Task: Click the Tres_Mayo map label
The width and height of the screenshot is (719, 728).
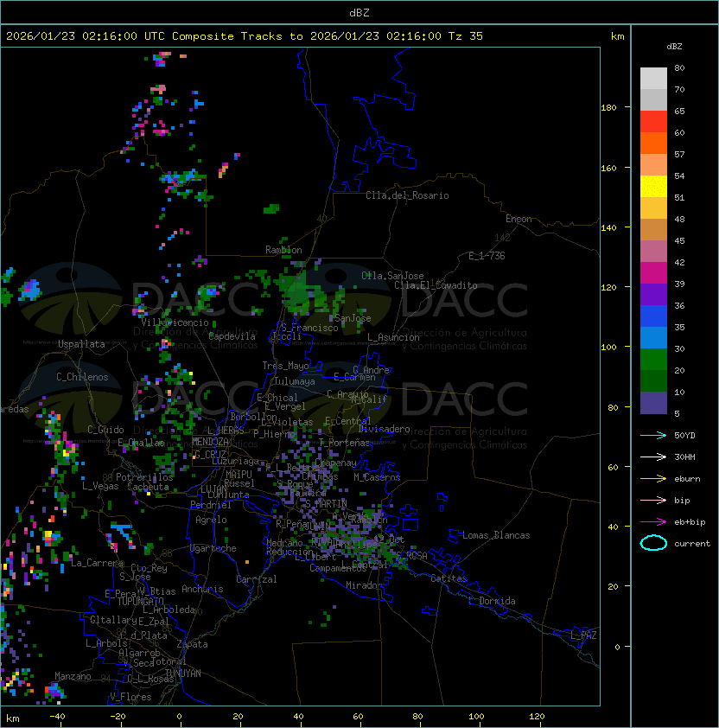Action: pyautogui.click(x=285, y=366)
